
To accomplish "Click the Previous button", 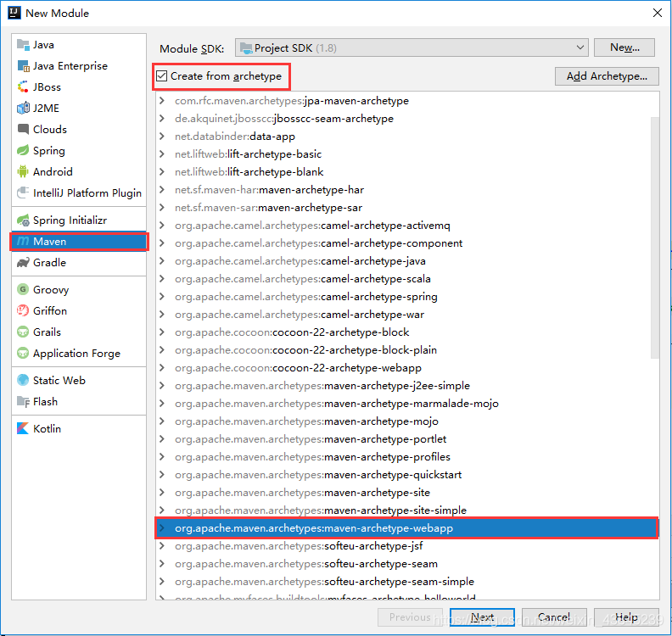I will click(410, 617).
